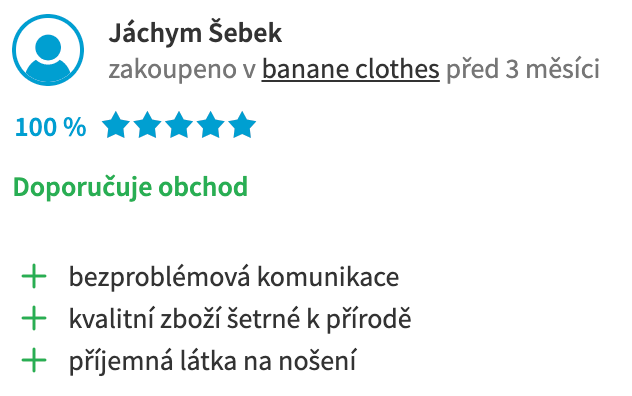Image resolution: width=632 pixels, height=396 pixels.
Task: Click the před 3 měsíci timestamp
Action: 523,69
